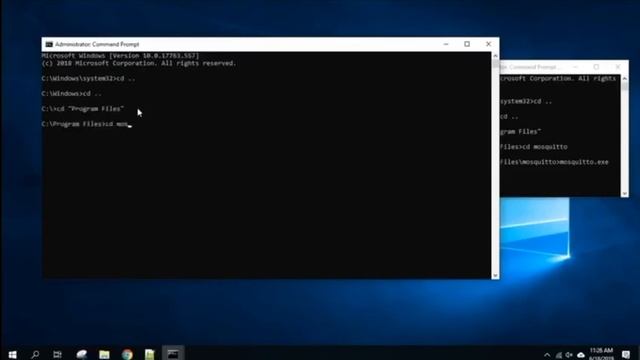640x360 pixels.
Task: Open the taskbar icon left of File Explorer
Action: point(82,354)
